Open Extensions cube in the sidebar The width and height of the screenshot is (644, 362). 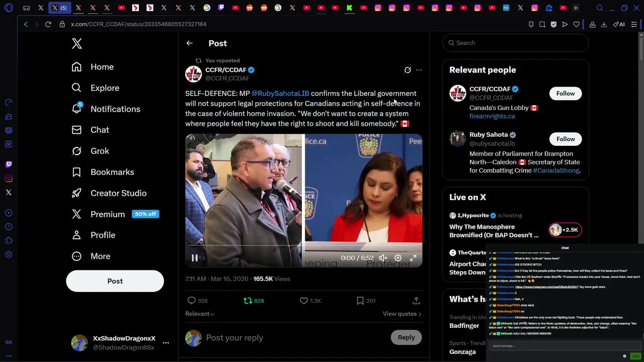coord(9,241)
